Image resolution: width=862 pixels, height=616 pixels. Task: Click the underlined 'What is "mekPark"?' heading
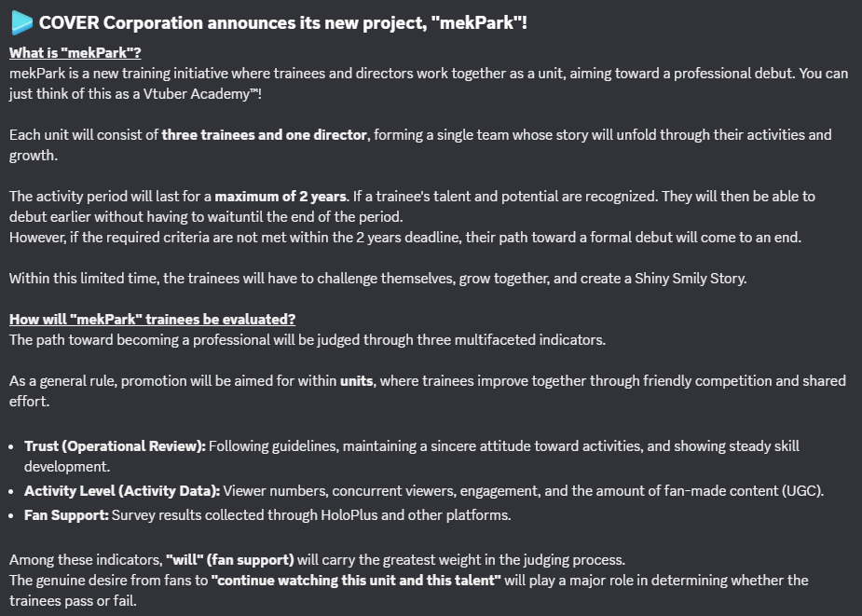pyautogui.click(x=75, y=53)
